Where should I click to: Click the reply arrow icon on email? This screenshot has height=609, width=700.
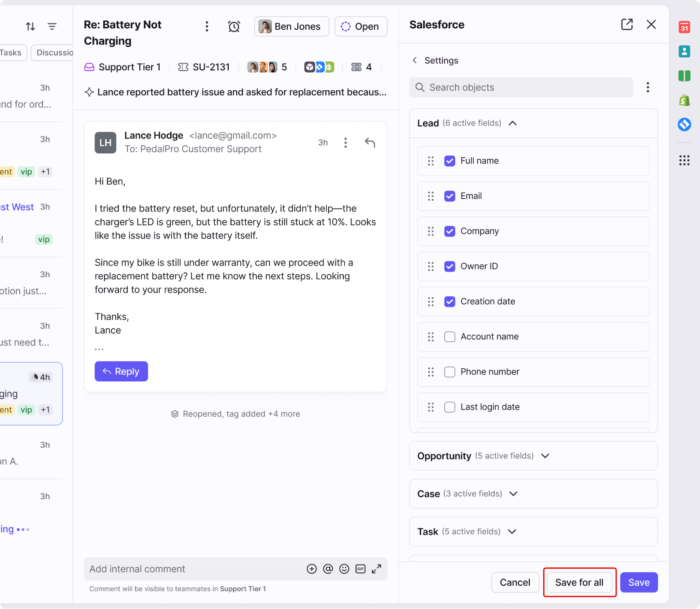tap(370, 143)
